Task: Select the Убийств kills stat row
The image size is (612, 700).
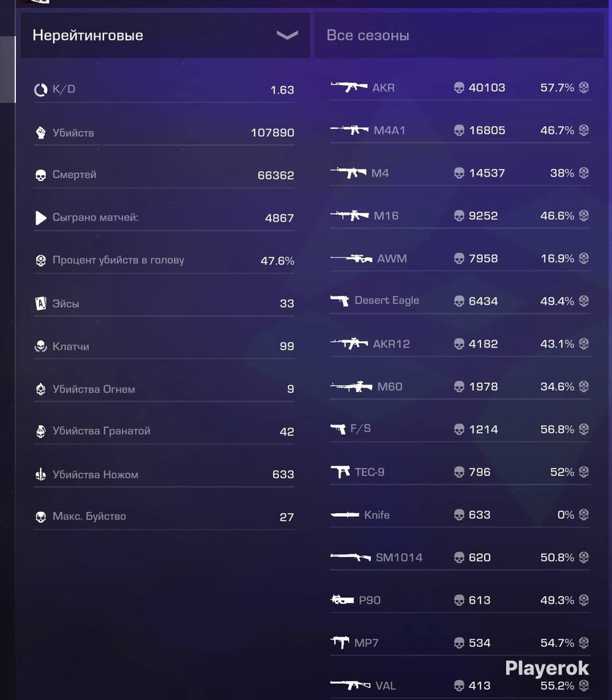Action: click(x=164, y=132)
